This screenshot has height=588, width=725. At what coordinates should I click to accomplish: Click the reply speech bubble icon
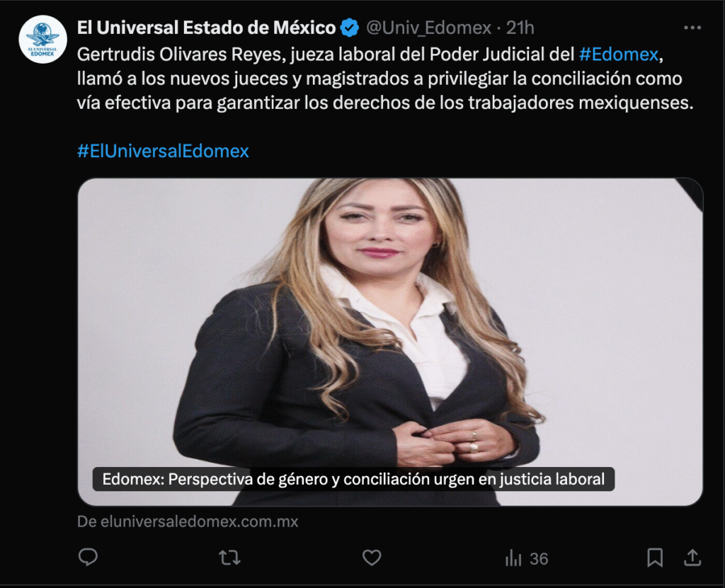pyautogui.click(x=88, y=558)
